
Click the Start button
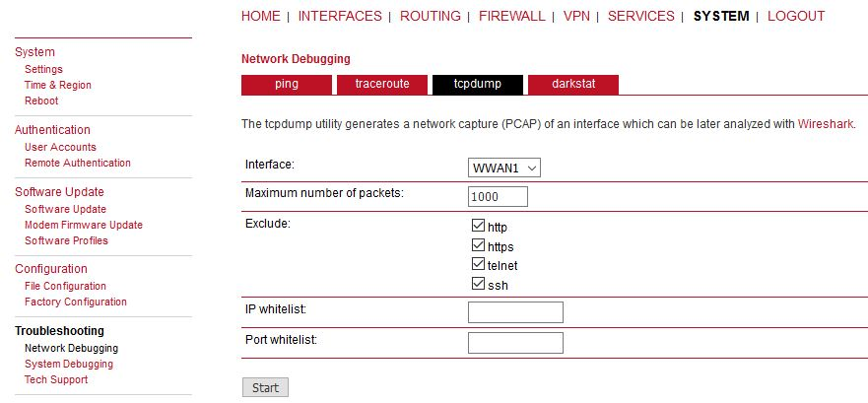[x=265, y=387]
